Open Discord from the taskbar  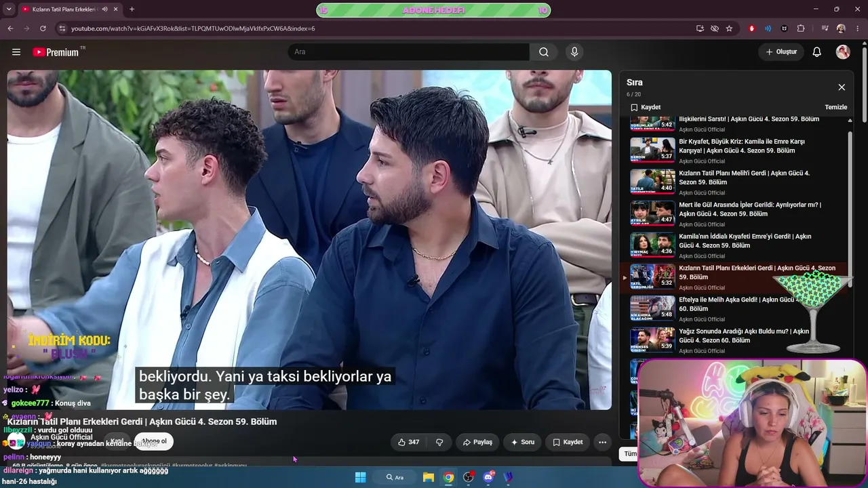coord(488,477)
